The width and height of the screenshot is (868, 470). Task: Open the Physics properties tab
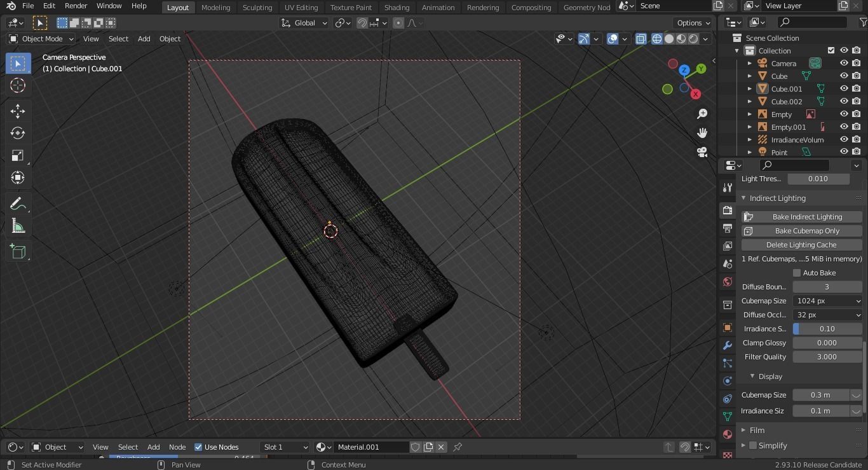pos(728,381)
